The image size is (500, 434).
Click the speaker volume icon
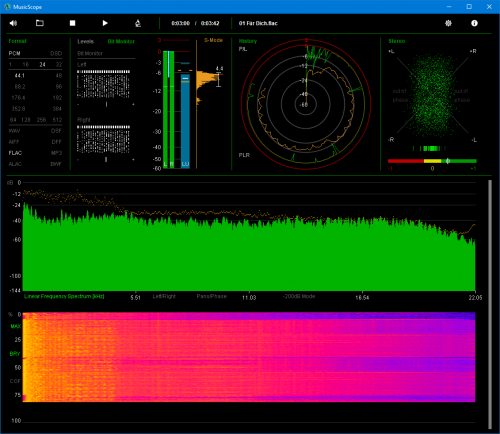[x=13, y=23]
